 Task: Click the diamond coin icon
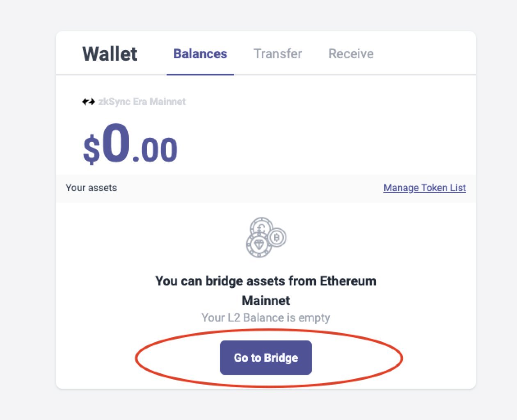pos(258,245)
